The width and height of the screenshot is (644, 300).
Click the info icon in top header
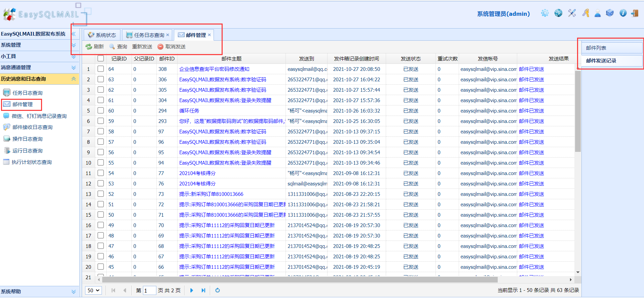pyautogui.click(x=623, y=13)
